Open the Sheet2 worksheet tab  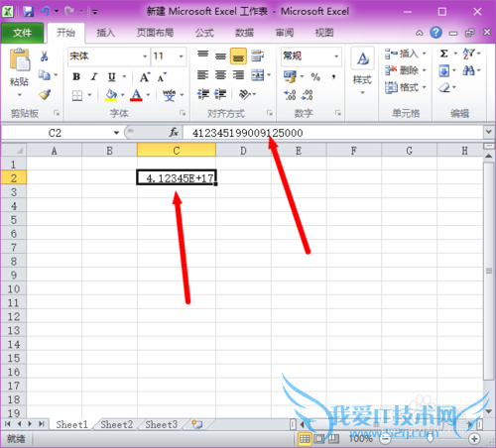pyautogui.click(x=117, y=424)
